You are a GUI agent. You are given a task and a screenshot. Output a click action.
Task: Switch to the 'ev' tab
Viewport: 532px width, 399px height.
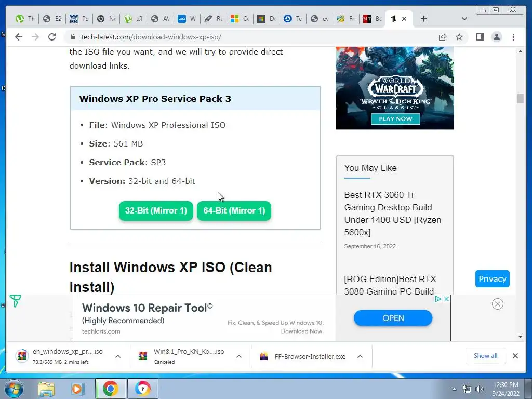[x=320, y=19]
